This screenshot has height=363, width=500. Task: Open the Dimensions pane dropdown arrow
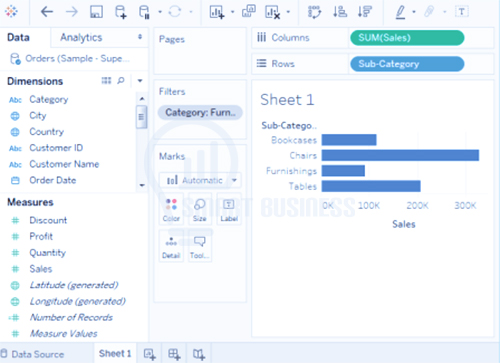tap(140, 81)
